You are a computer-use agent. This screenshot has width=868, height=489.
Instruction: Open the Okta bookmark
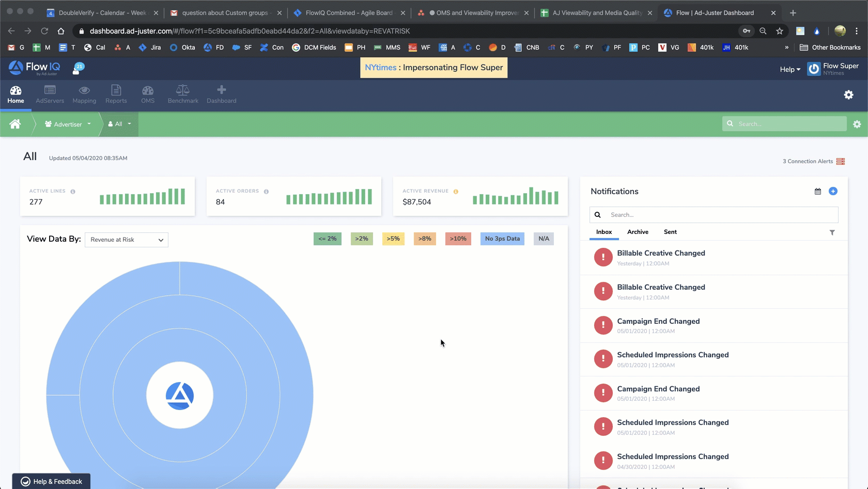[182, 48]
